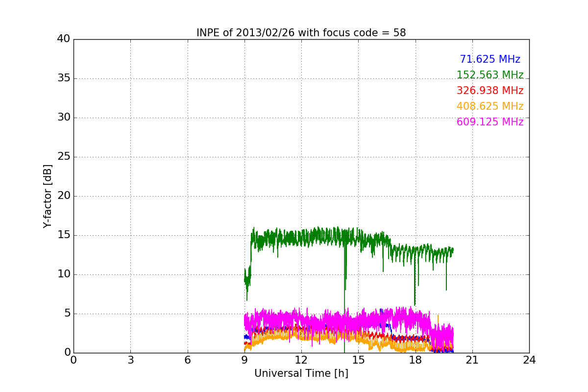Select the 408.625 MHz legend label
This screenshot has width=588, height=392.
click(x=490, y=106)
